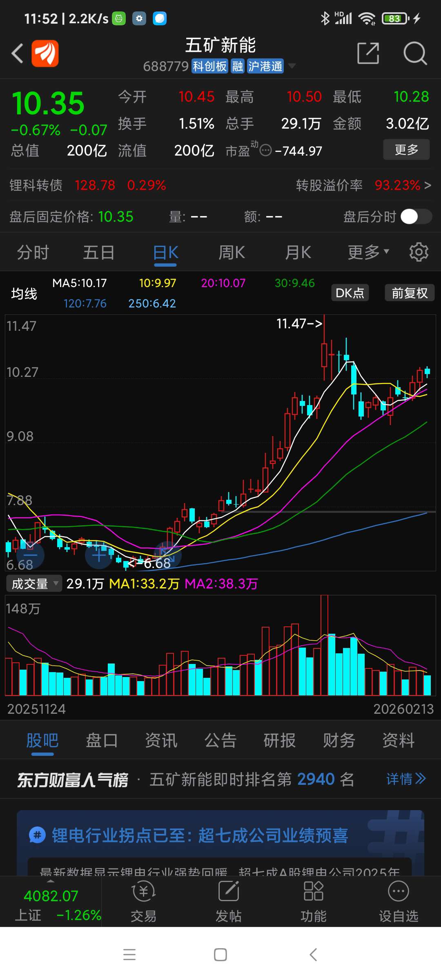Open the 更多 chart period dropdown
This screenshot has width=441, height=980.
(x=368, y=252)
